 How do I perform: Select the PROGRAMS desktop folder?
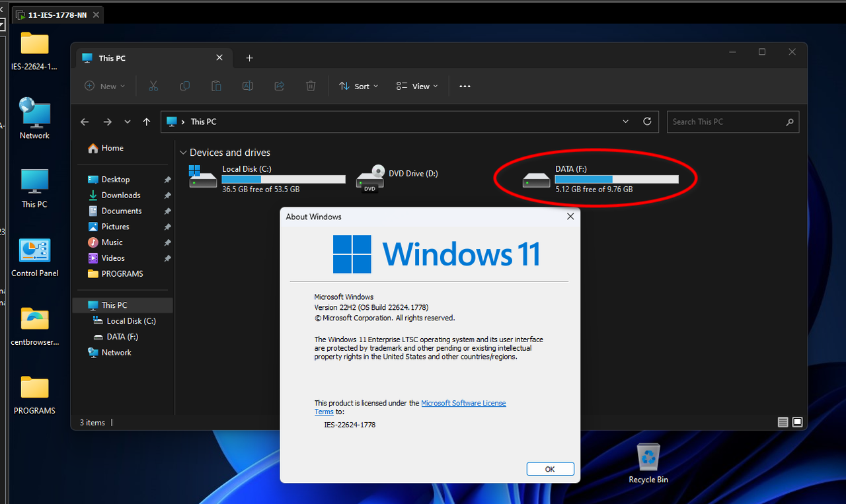(34, 395)
